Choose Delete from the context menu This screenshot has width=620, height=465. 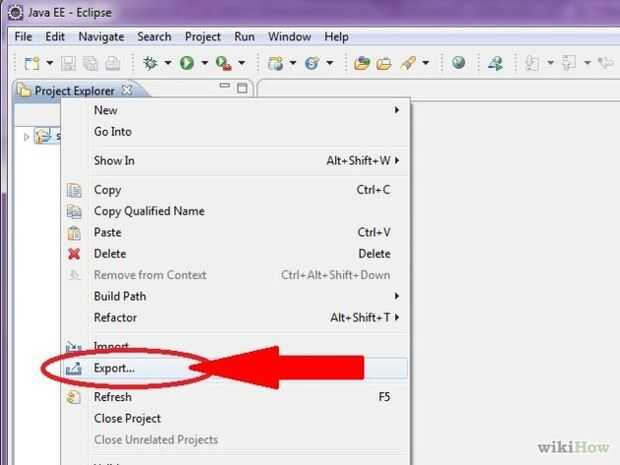235,254
